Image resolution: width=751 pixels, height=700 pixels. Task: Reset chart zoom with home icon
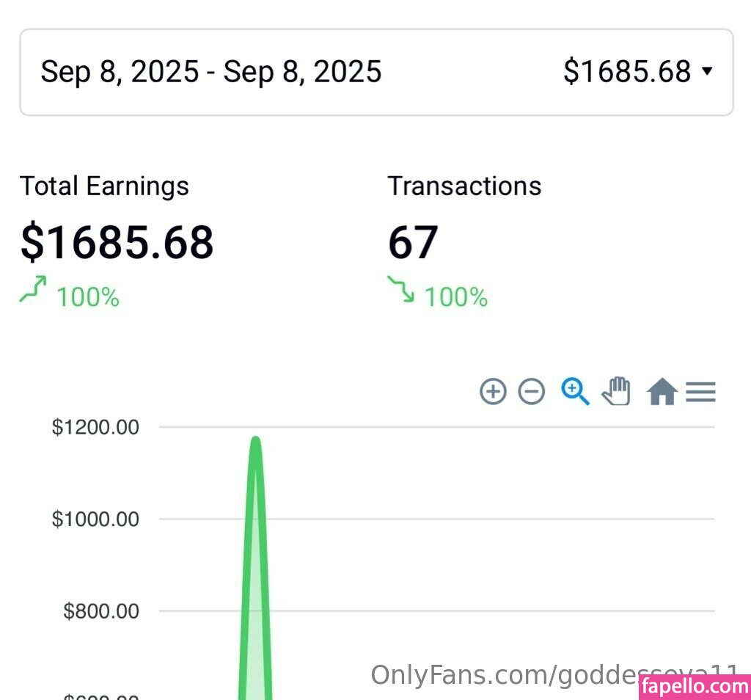[x=662, y=392]
